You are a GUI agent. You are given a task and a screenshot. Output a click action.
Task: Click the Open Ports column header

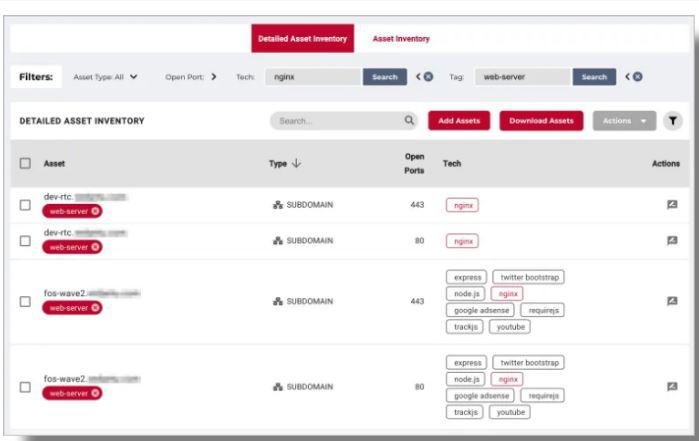pyautogui.click(x=414, y=163)
